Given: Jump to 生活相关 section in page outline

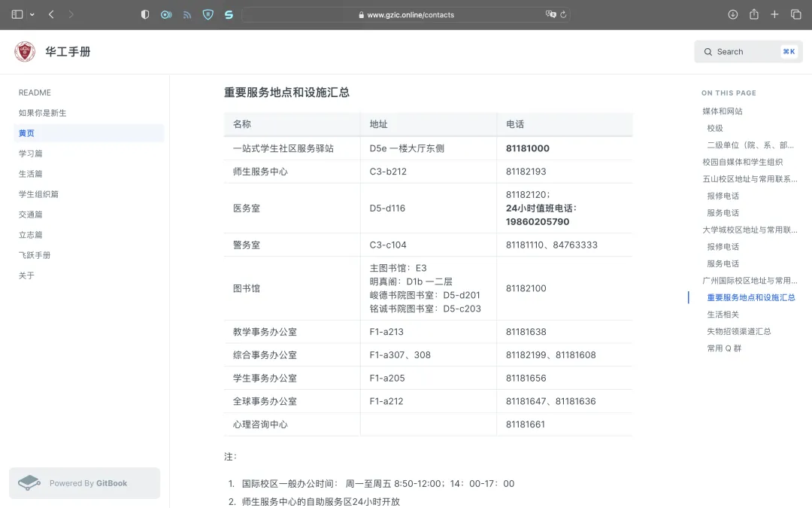Looking at the screenshot, I should point(723,315).
